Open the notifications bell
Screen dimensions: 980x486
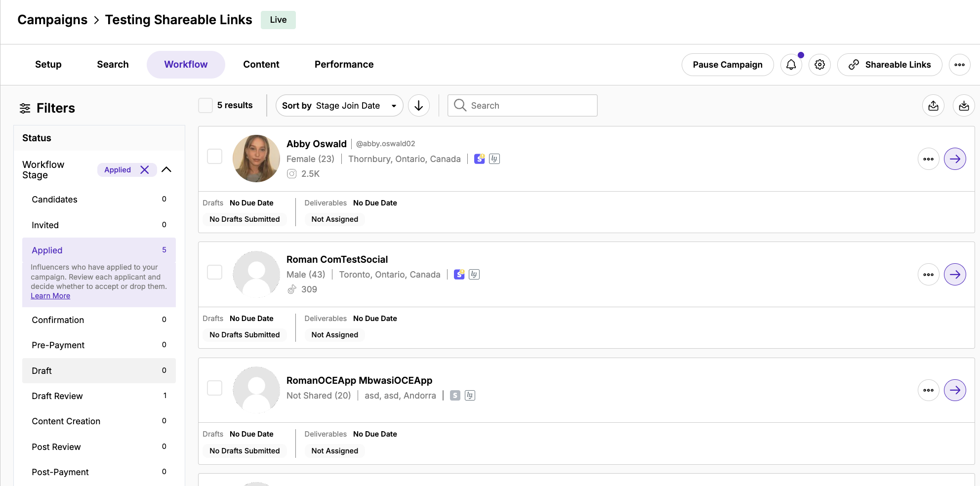pyautogui.click(x=791, y=65)
